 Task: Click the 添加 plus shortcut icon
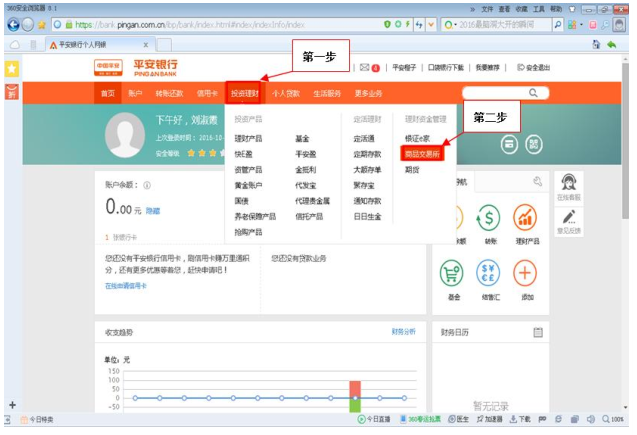(525, 273)
